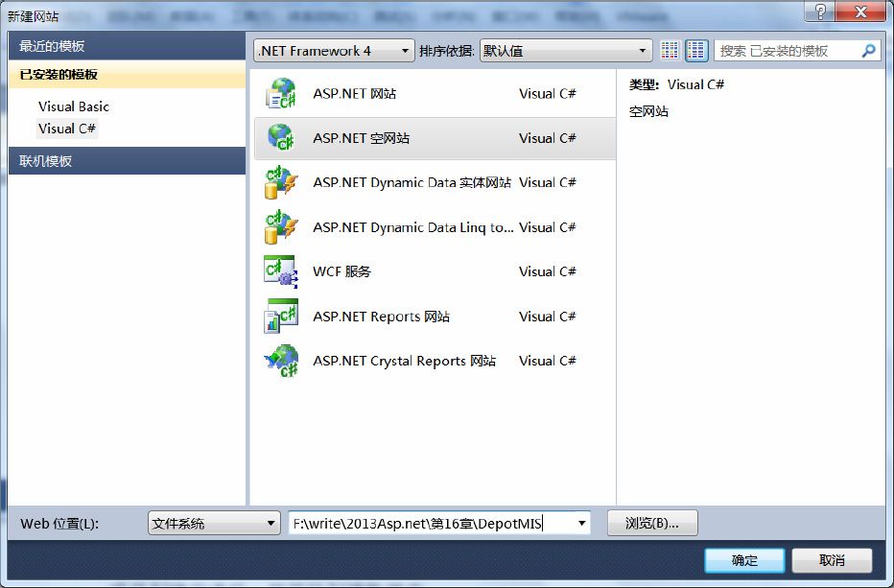Switch to medium icons list view

tap(696, 51)
